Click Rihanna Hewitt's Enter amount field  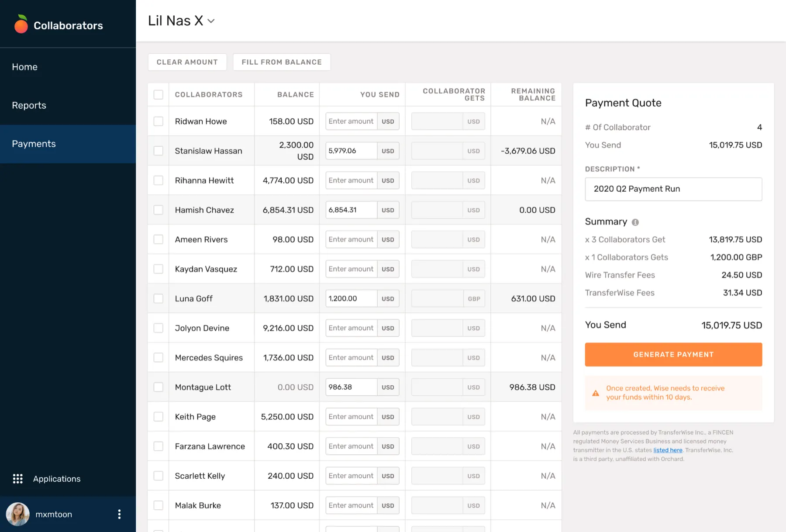351,180
